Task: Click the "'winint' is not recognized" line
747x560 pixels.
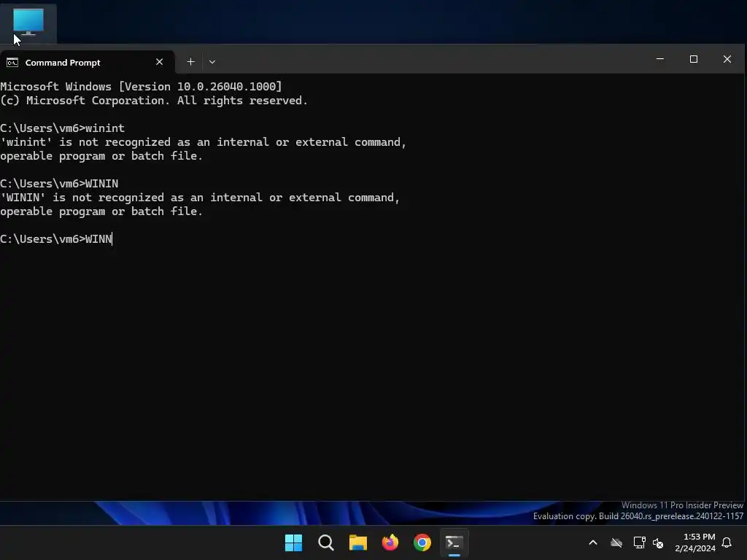Action: coord(203,142)
